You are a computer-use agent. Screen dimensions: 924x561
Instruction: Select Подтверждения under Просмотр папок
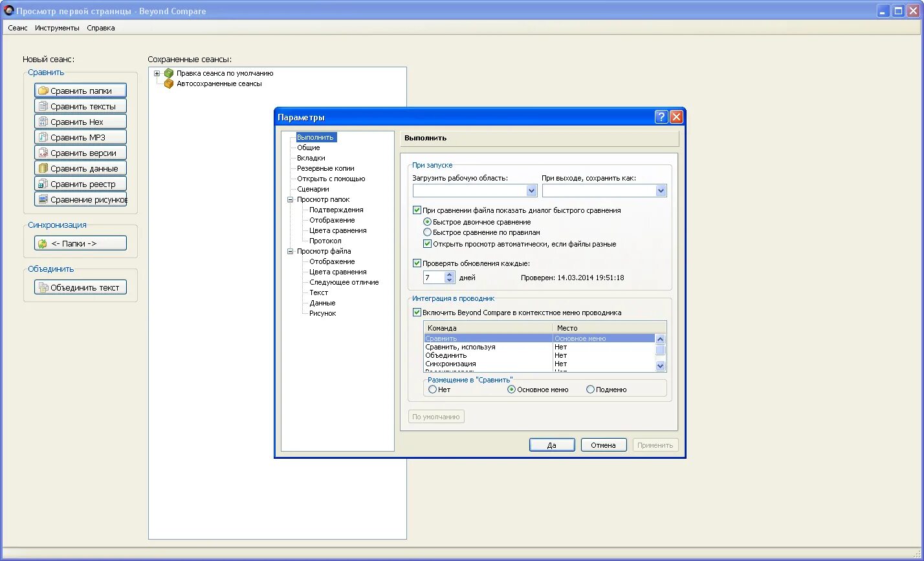(x=336, y=210)
